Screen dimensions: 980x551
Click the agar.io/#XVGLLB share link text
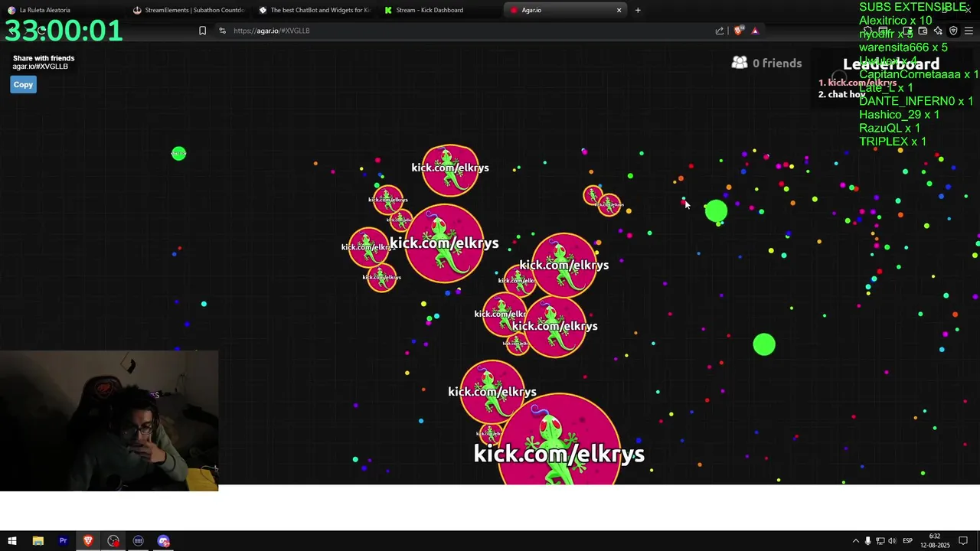pyautogui.click(x=40, y=67)
